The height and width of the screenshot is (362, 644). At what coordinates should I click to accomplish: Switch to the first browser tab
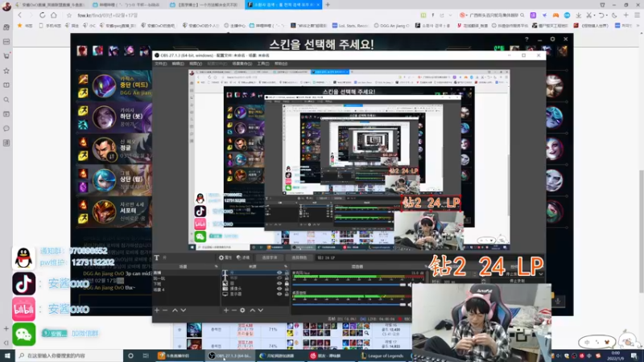click(49, 5)
